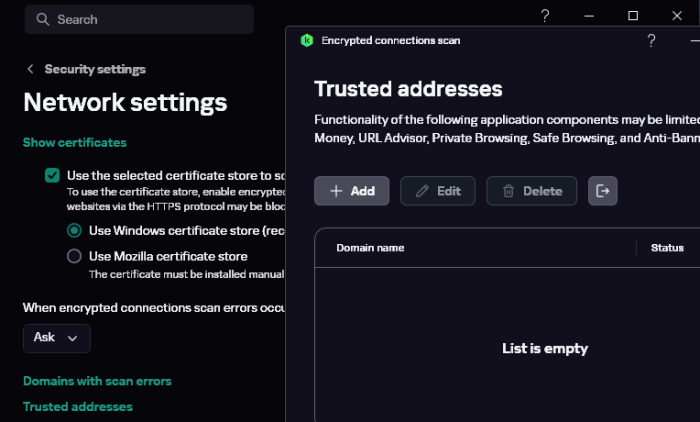Screen dimensions: 700x422
Task: Open help in the Encrypted connections scan dialog
Action: (651, 41)
